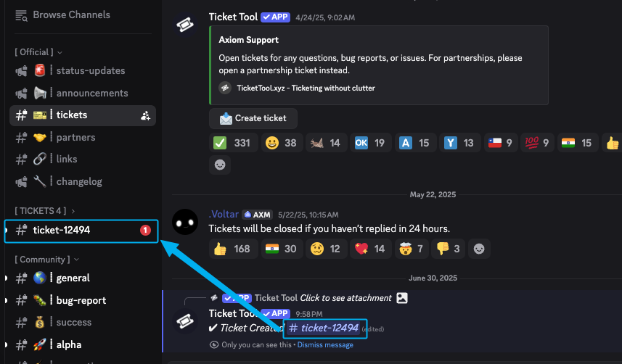Viewport: 622px width, 364px height.
Task: Open the ticket-12494 channel mention link
Action: [324, 328]
